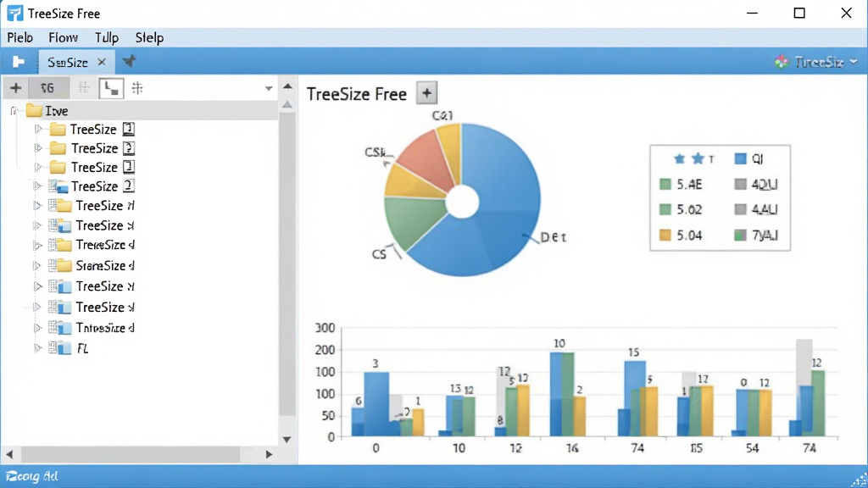Expand the FL tree node
Screen dimensions: 868x488
37,348
